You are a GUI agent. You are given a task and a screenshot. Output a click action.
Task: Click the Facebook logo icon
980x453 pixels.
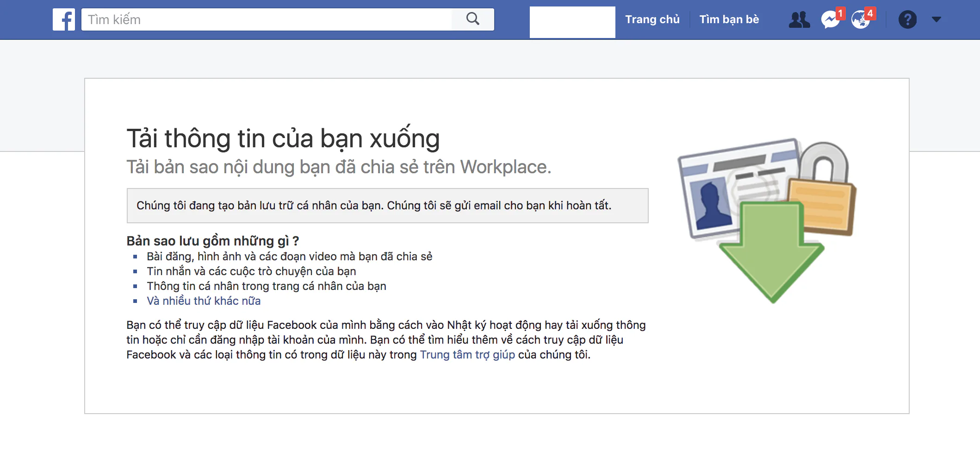click(64, 19)
